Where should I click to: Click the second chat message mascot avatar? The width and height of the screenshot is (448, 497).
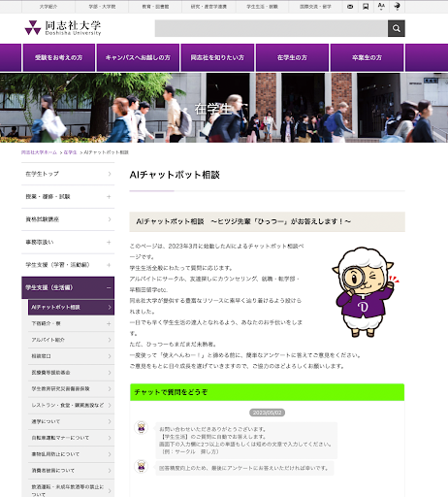point(142,466)
